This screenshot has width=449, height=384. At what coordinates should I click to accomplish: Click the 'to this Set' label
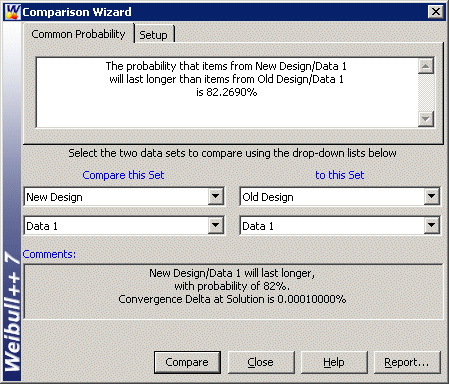tap(340, 175)
